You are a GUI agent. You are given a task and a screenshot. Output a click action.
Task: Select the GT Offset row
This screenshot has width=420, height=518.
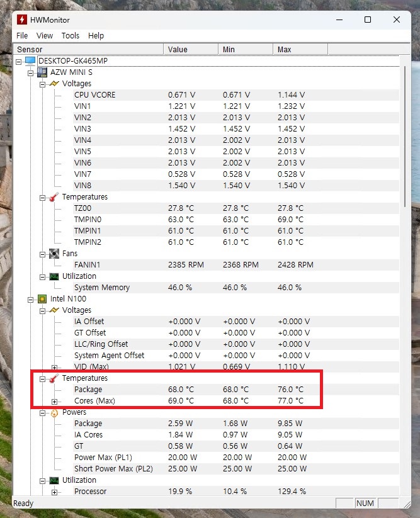(x=236, y=333)
